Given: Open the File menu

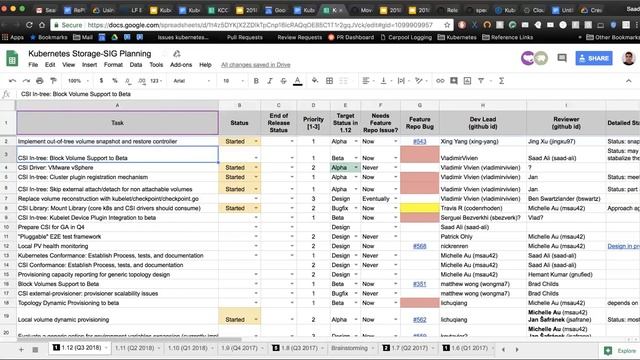Looking at the screenshot, I should pos(33,64).
